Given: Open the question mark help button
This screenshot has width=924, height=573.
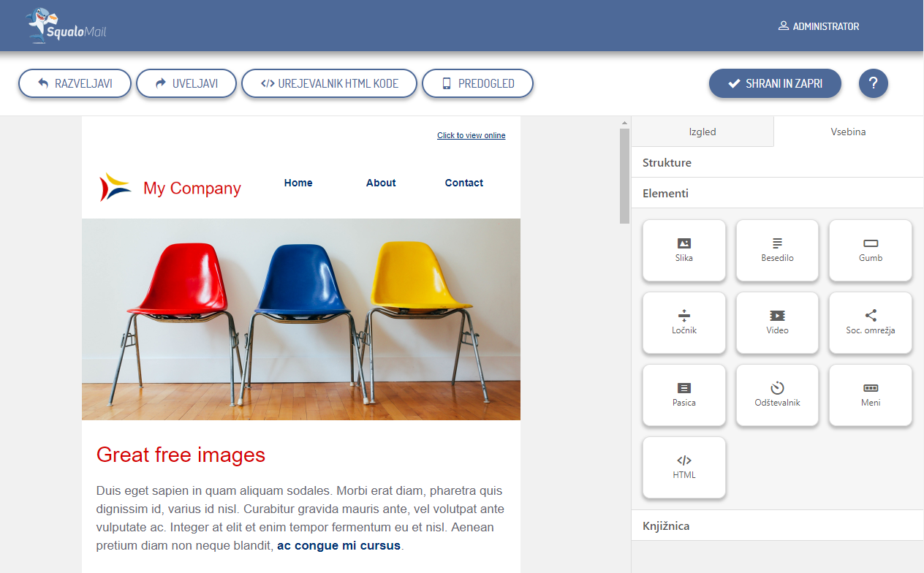Looking at the screenshot, I should point(874,83).
